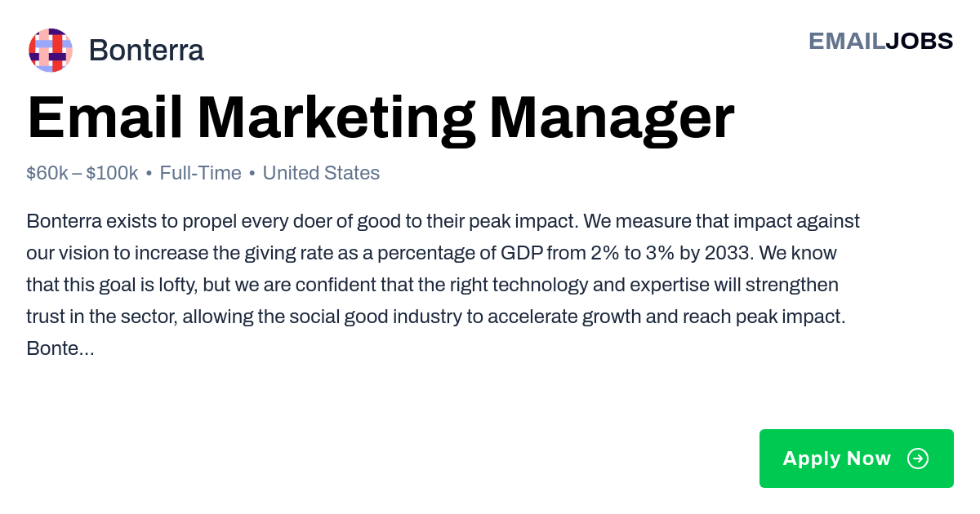Click the $60k – $100k salary range

82,173
